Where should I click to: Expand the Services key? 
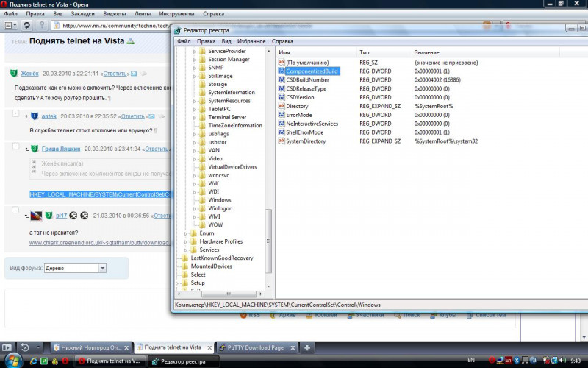(x=186, y=250)
